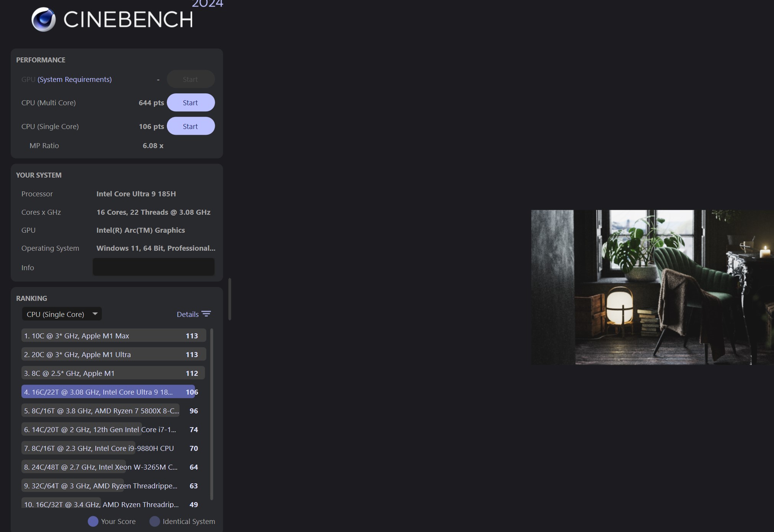Click the Intel(R) Arc(TM) Graphics value
The width and height of the screenshot is (774, 532).
pos(140,230)
